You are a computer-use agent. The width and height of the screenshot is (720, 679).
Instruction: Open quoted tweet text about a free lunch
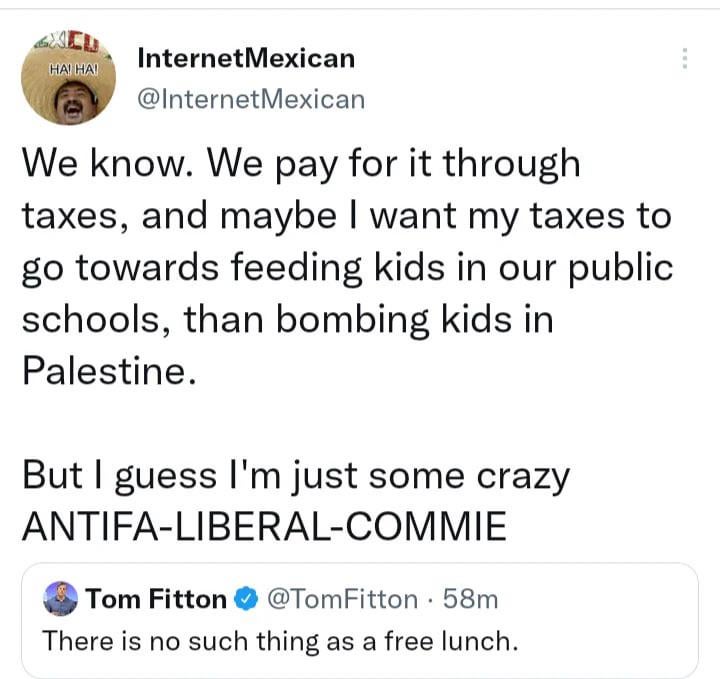[280, 640]
